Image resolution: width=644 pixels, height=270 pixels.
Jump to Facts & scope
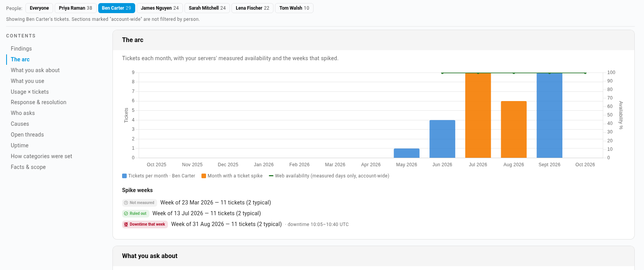click(28, 167)
